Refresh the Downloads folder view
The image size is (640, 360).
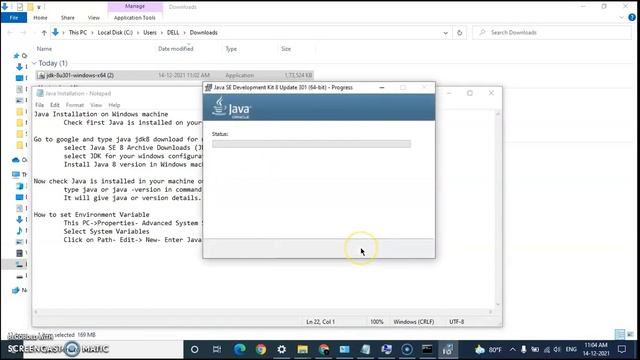[x=460, y=33]
